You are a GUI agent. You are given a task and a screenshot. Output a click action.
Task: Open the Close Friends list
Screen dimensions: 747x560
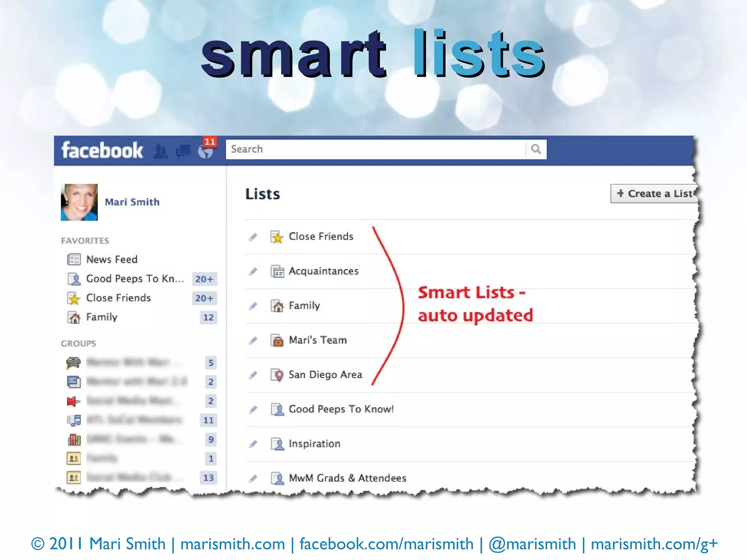321,237
